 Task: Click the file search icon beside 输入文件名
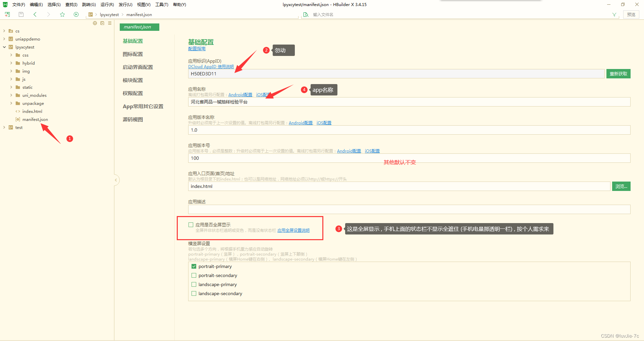click(x=306, y=14)
